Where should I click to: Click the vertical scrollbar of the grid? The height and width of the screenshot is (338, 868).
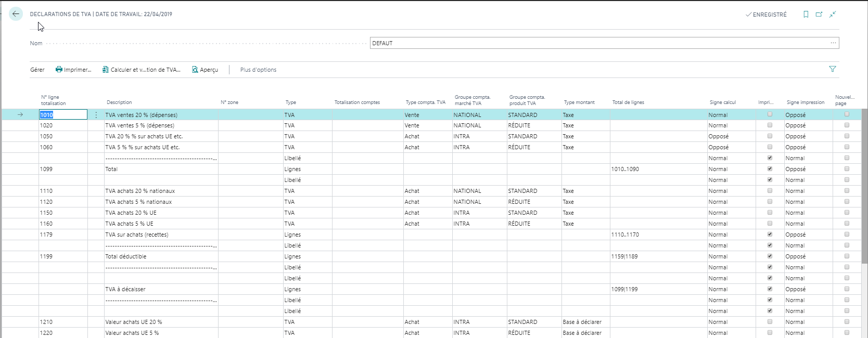pyautogui.click(x=864, y=208)
